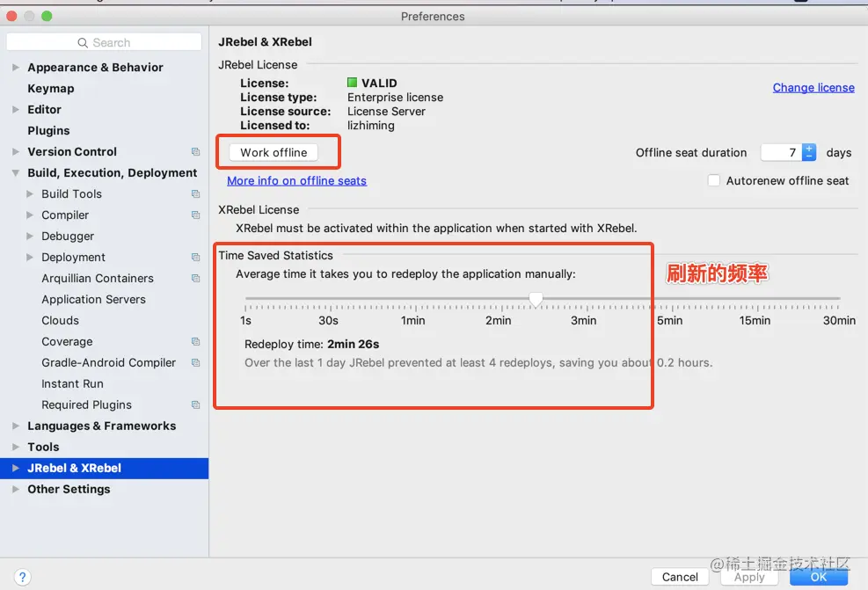The height and width of the screenshot is (590, 868).
Task: Click the License Server source text
Action: (x=386, y=112)
